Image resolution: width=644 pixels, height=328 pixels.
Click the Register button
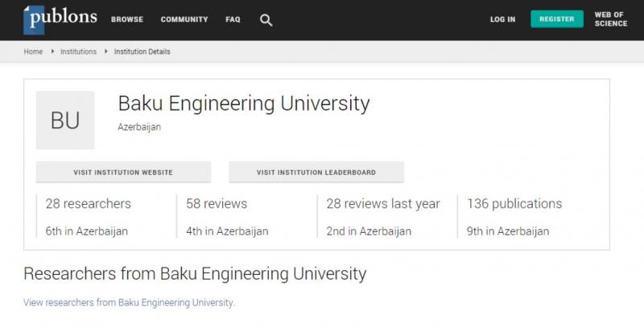(x=557, y=19)
